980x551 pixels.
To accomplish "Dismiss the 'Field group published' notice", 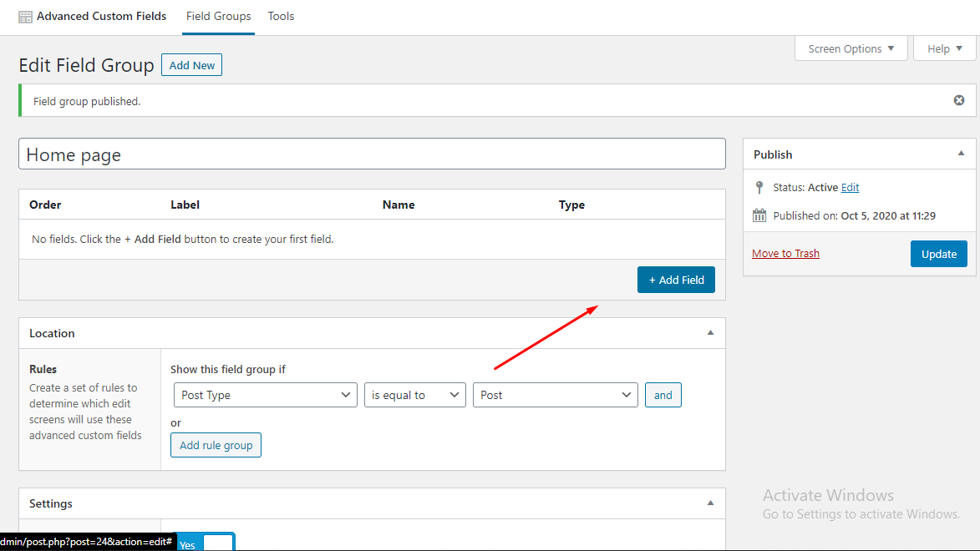I will [958, 99].
